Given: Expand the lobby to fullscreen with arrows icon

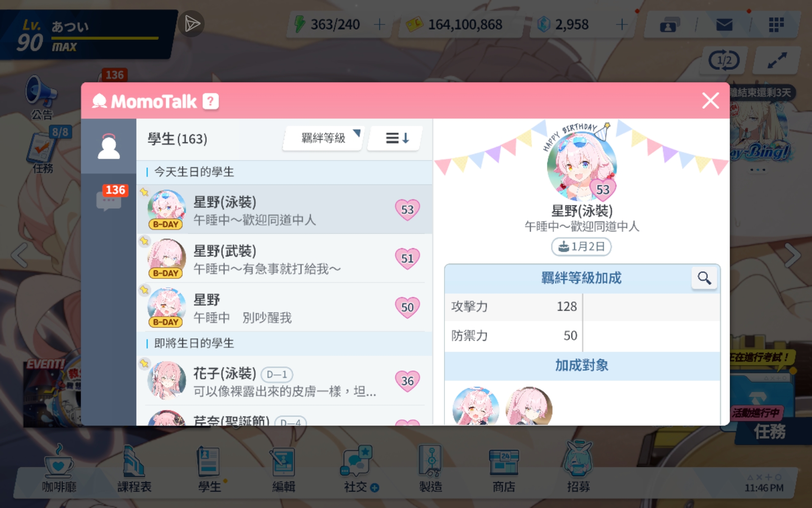Looking at the screenshot, I should click(777, 60).
